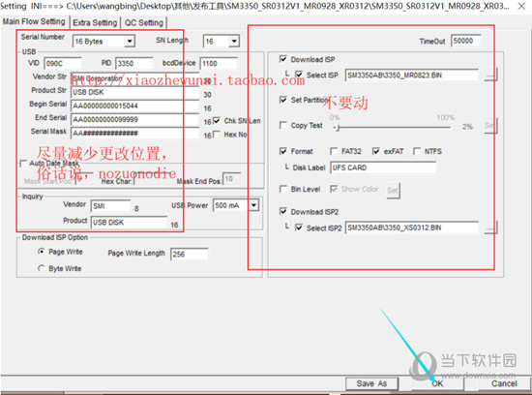The width and height of the screenshot is (532, 395).
Task: Click the Disk Label input field
Action: pyautogui.click(x=383, y=167)
